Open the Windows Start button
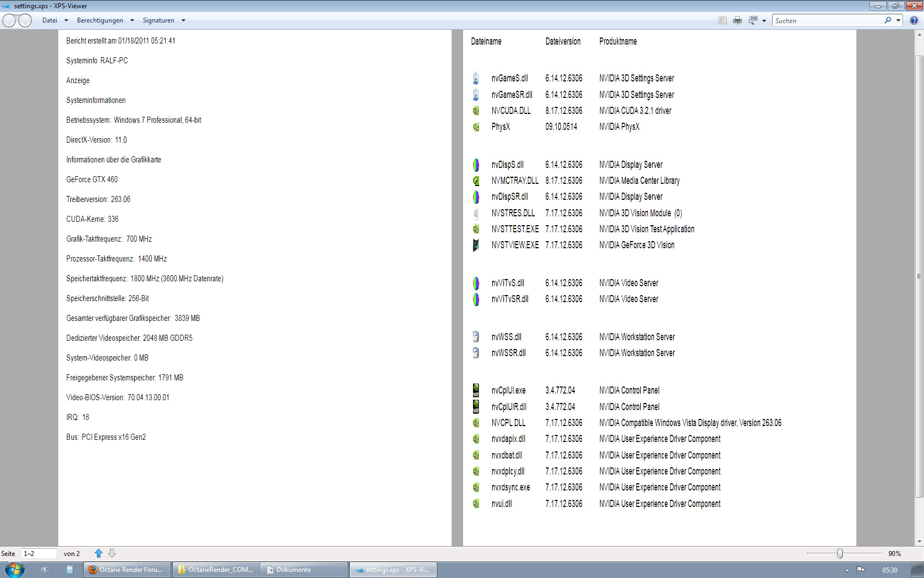924x578 pixels. tap(15, 569)
